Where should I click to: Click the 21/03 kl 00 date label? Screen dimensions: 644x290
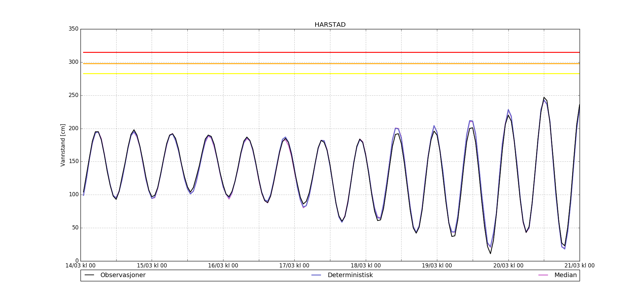[579, 266]
